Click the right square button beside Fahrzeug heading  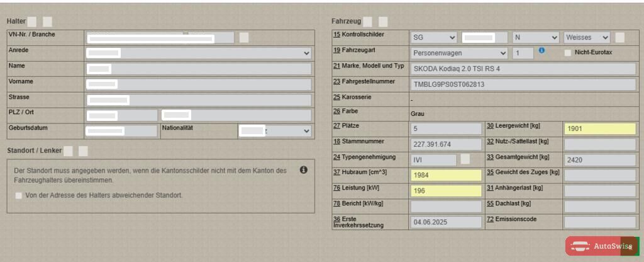(x=383, y=21)
